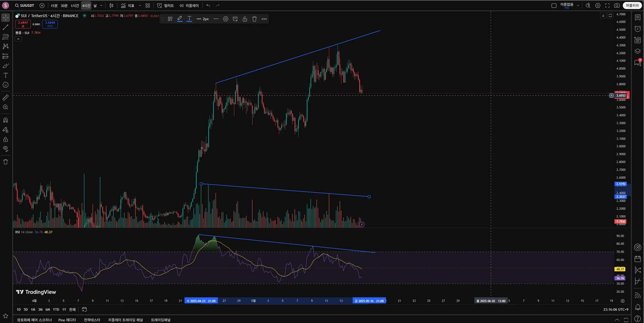The width and height of the screenshot is (644, 323).
Task: Open drawing settings in floating toolbar
Action: tap(226, 19)
